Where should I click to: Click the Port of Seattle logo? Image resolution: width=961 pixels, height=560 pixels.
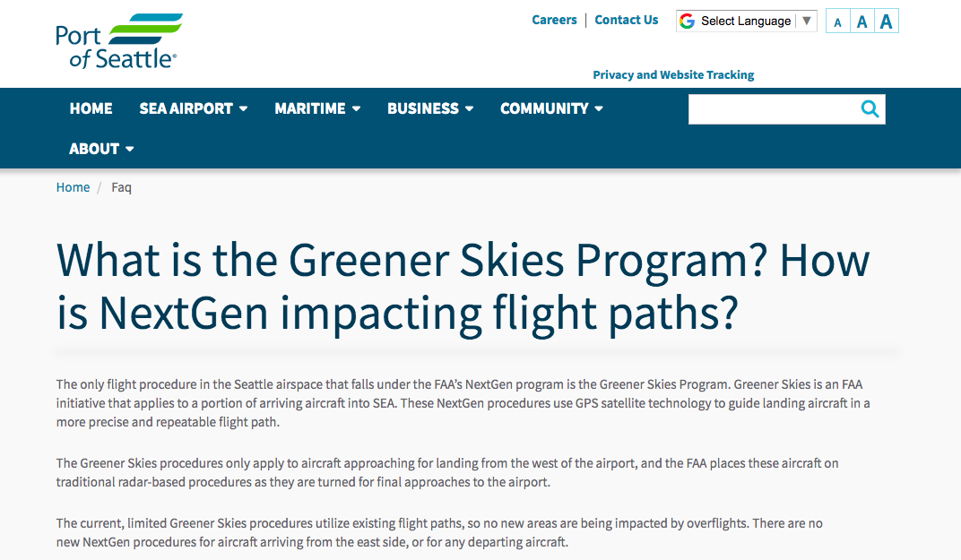[x=118, y=41]
